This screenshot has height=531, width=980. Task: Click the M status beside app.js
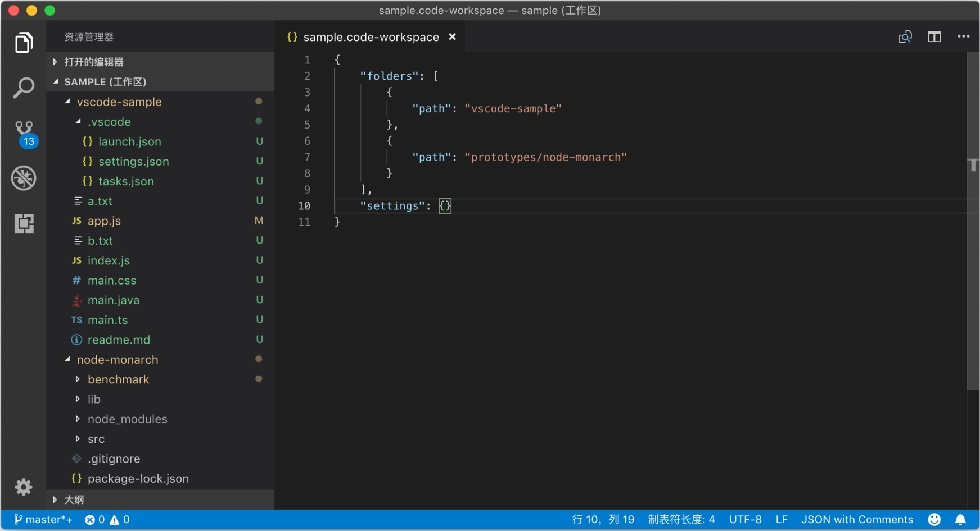[x=259, y=221]
